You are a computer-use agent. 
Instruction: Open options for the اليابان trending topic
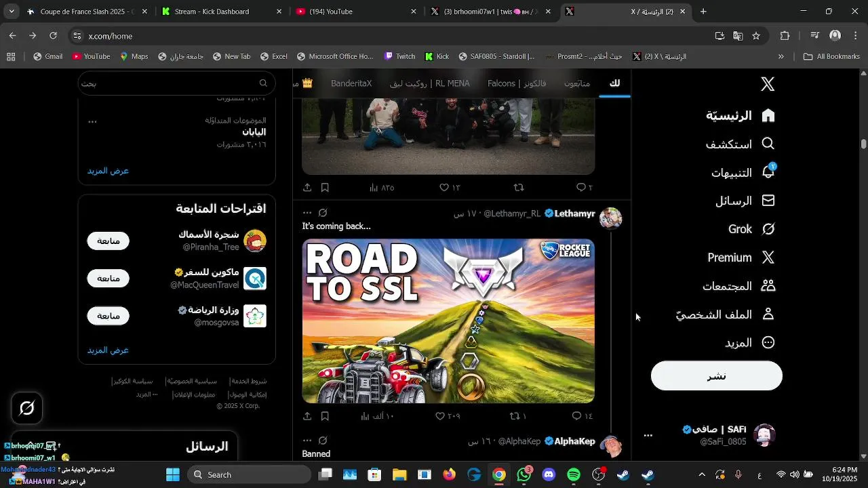(x=92, y=122)
